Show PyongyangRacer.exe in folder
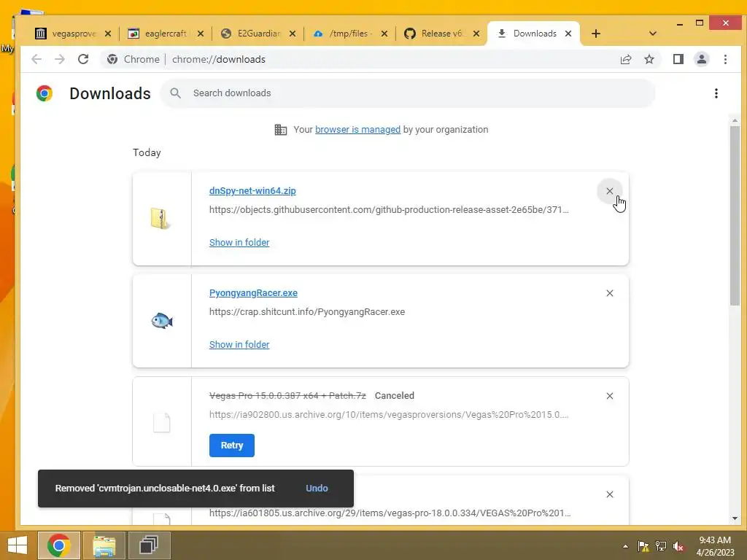 (239, 345)
